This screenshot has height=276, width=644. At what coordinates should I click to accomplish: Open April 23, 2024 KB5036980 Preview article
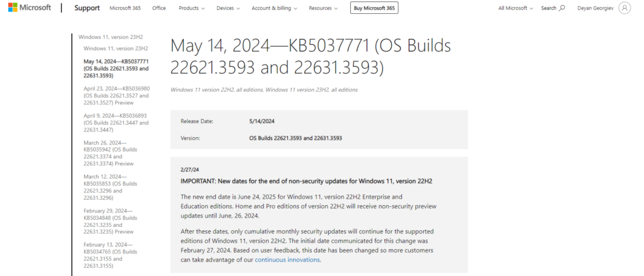coord(116,96)
